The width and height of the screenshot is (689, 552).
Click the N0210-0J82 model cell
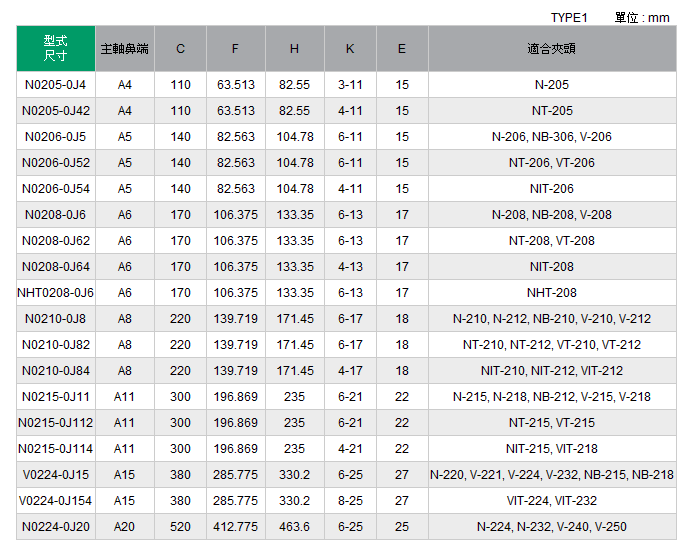point(56,345)
